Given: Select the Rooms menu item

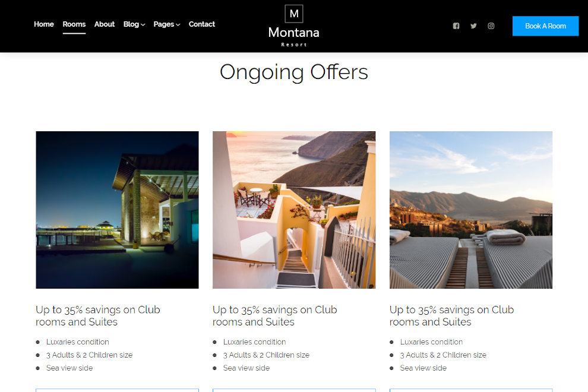Looking at the screenshot, I should [74, 24].
